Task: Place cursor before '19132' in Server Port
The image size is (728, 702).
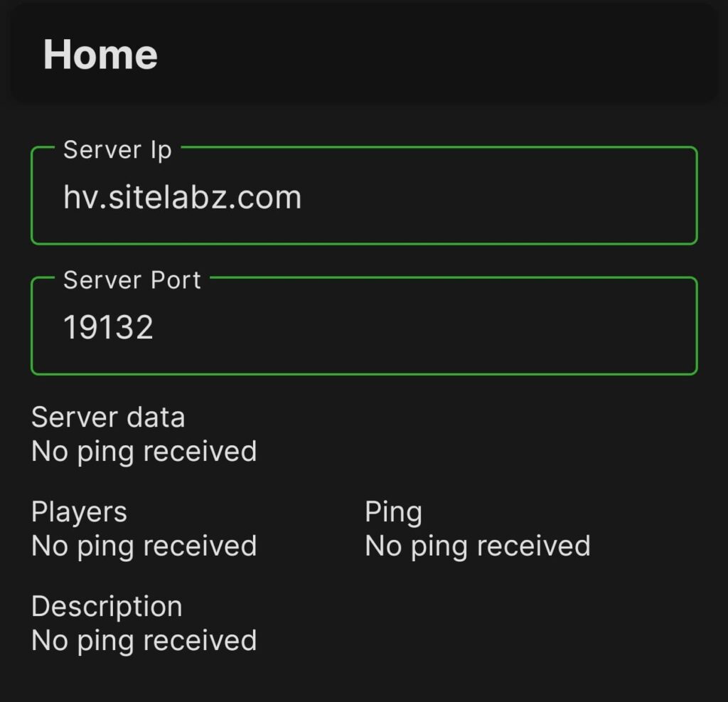Action: (63, 327)
